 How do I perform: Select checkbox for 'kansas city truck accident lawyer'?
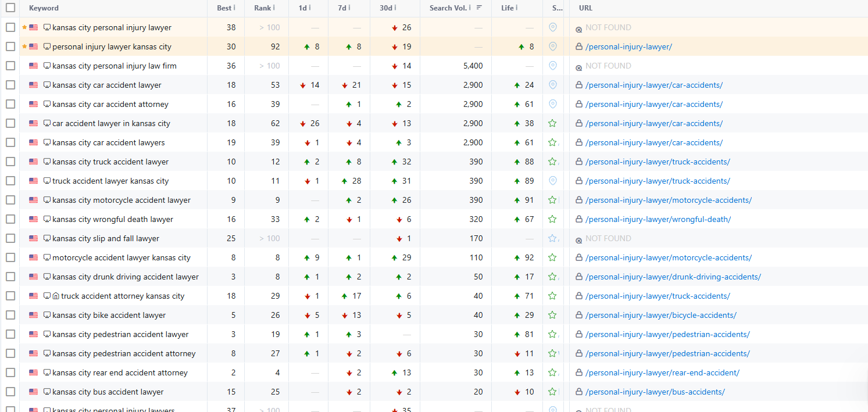point(10,162)
